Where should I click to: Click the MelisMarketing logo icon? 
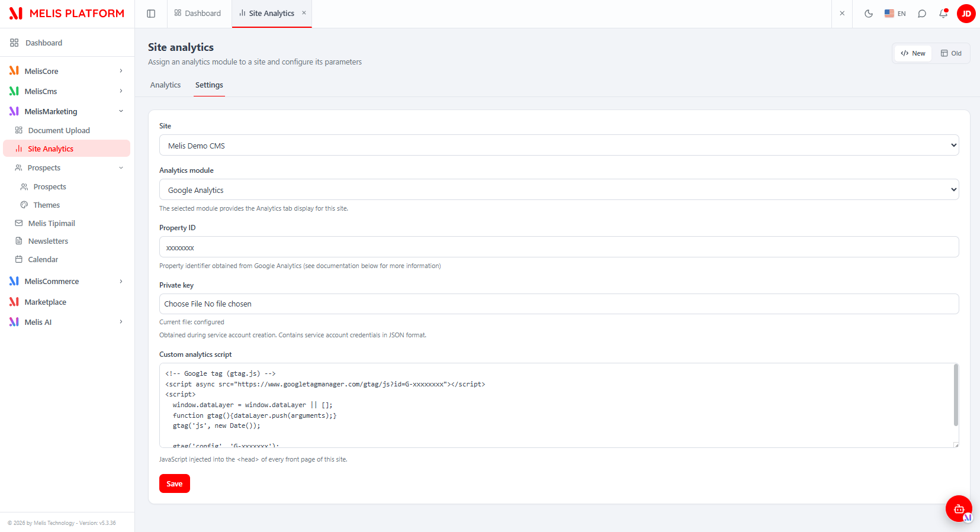(x=14, y=111)
